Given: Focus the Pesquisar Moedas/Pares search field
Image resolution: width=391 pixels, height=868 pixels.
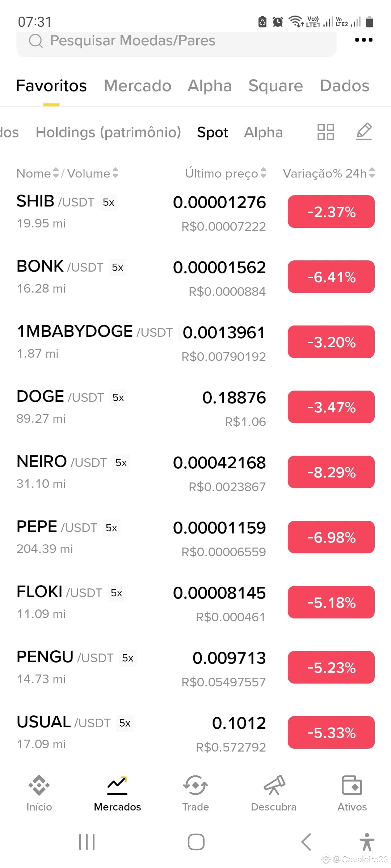Looking at the screenshot, I should pos(176,41).
